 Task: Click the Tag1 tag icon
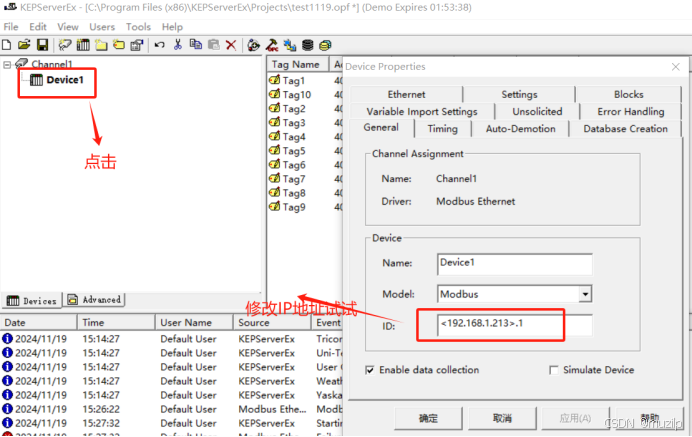coord(275,80)
